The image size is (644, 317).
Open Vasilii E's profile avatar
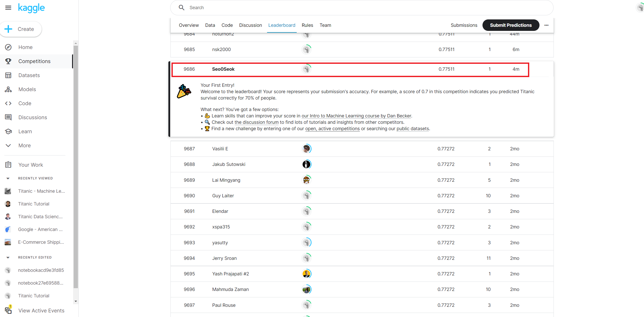pyautogui.click(x=306, y=149)
